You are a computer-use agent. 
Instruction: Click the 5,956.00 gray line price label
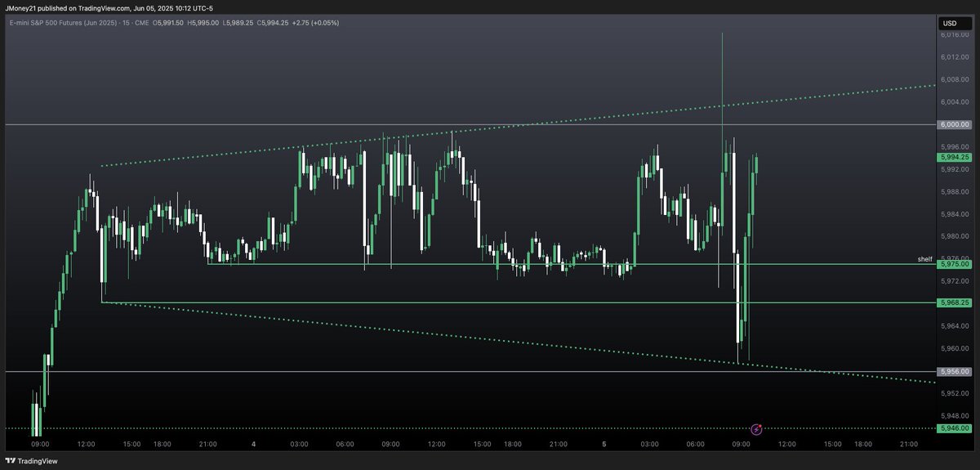pos(955,372)
